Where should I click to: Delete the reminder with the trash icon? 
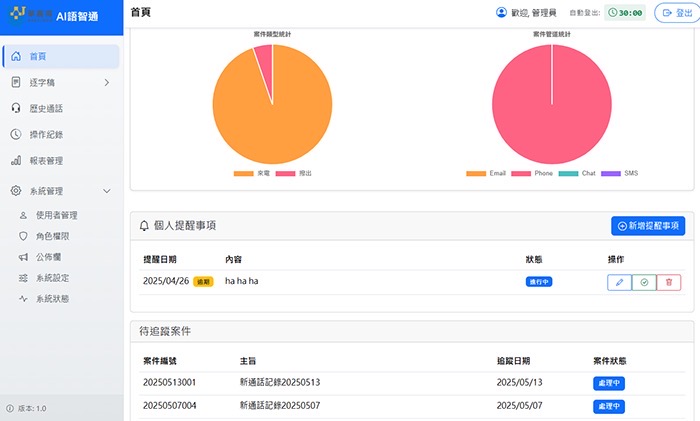click(x=670, y=283)
